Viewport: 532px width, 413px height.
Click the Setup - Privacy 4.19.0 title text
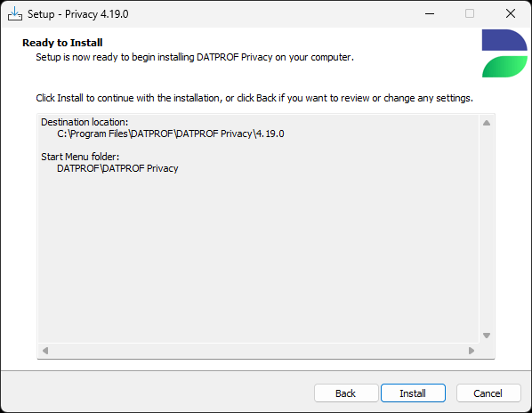[78, 14]
